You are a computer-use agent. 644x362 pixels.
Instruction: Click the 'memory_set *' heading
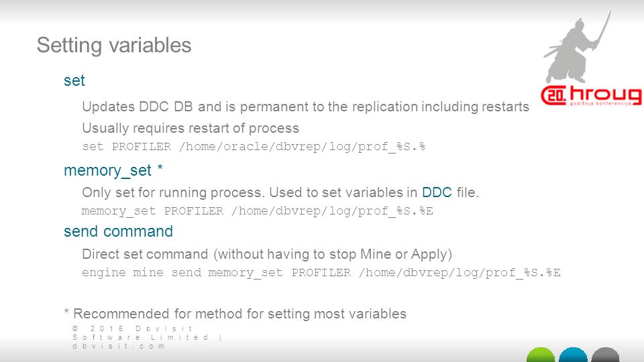pyautogui.click(x=113, y=170)
